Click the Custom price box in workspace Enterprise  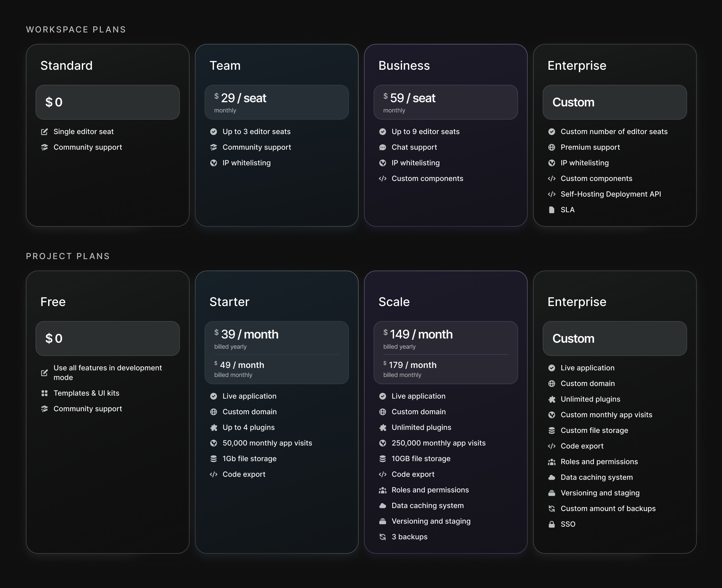[x=614, y=102]
